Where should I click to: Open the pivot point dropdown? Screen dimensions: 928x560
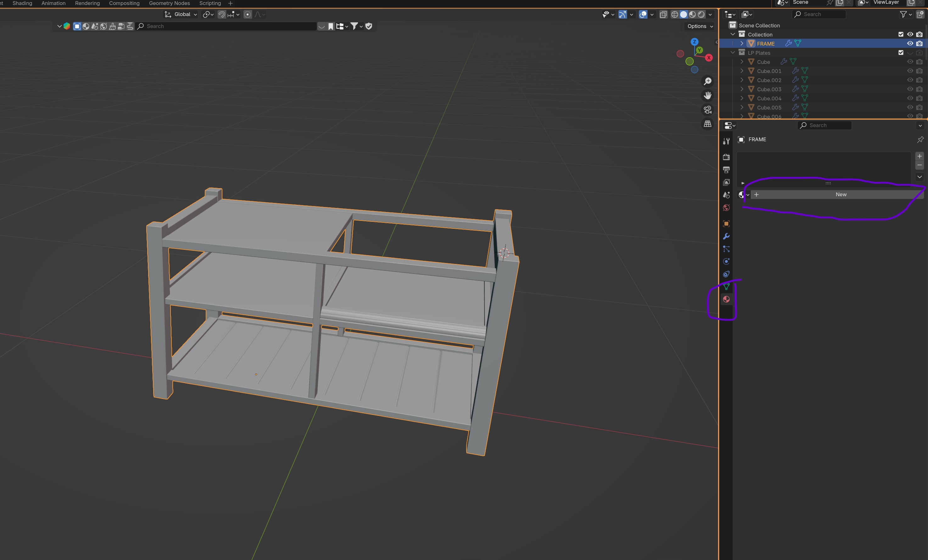208,14
